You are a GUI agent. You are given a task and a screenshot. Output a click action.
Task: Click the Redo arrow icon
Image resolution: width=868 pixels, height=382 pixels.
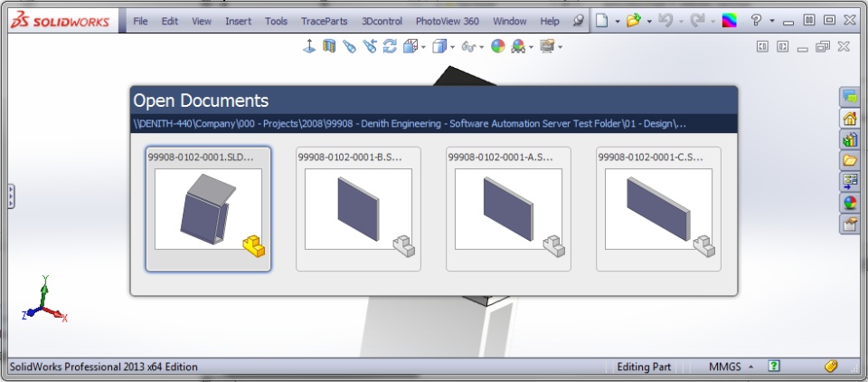pos(697,21)
